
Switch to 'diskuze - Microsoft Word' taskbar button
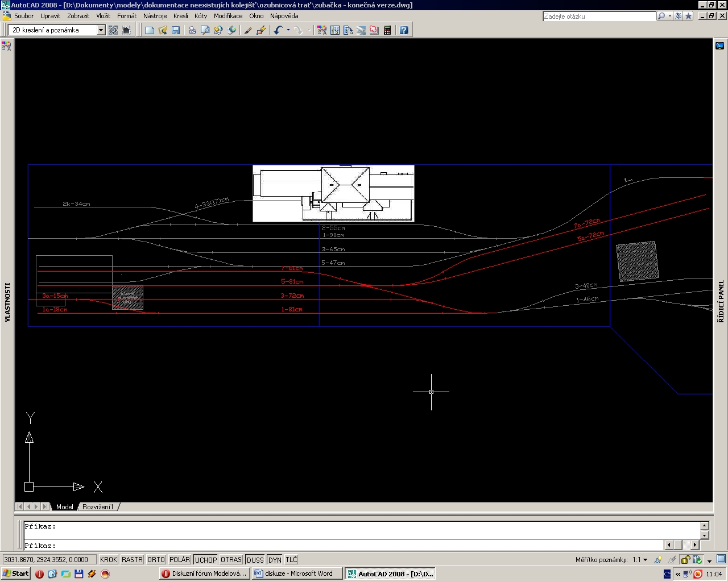297,573
